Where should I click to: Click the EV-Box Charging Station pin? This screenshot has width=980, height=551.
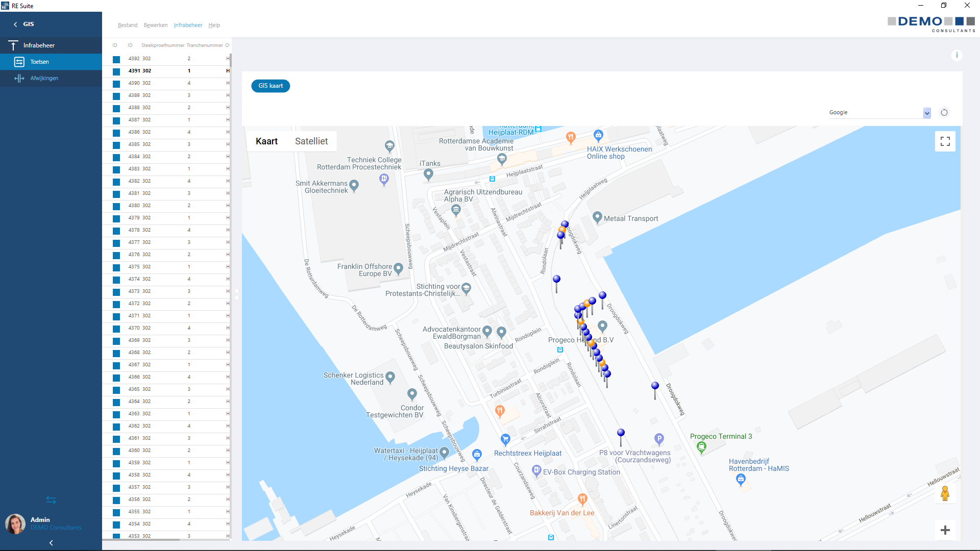coord(536,470)
